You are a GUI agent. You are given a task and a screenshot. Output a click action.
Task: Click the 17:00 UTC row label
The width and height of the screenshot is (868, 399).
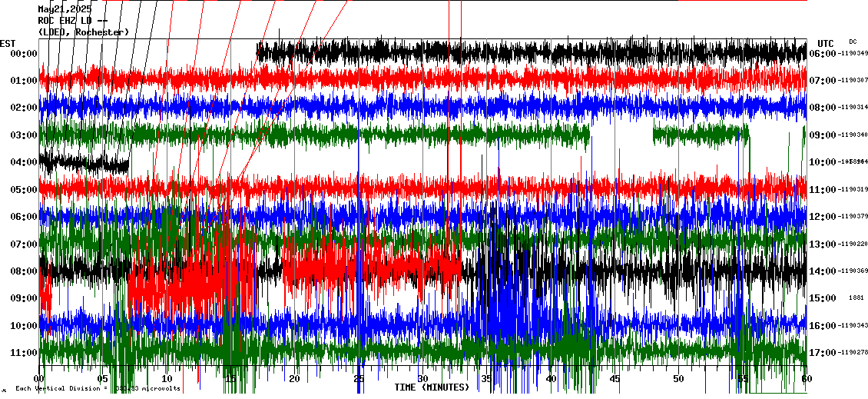pos(822,353)
